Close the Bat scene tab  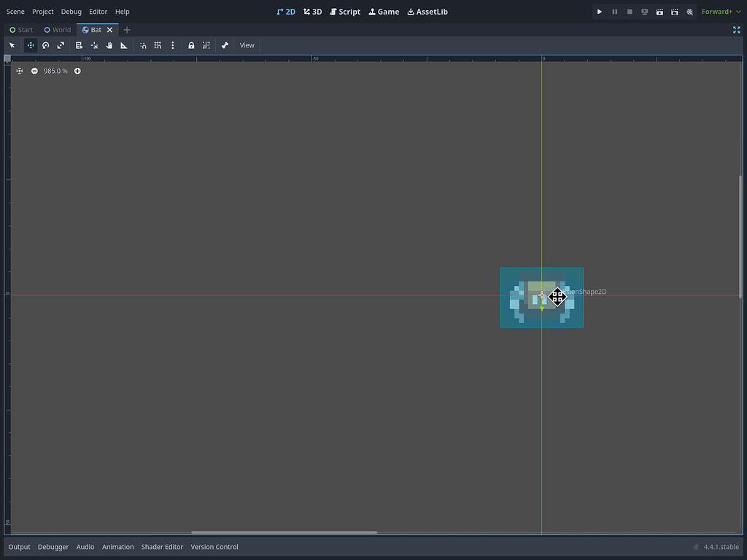[x=109, y=30]
